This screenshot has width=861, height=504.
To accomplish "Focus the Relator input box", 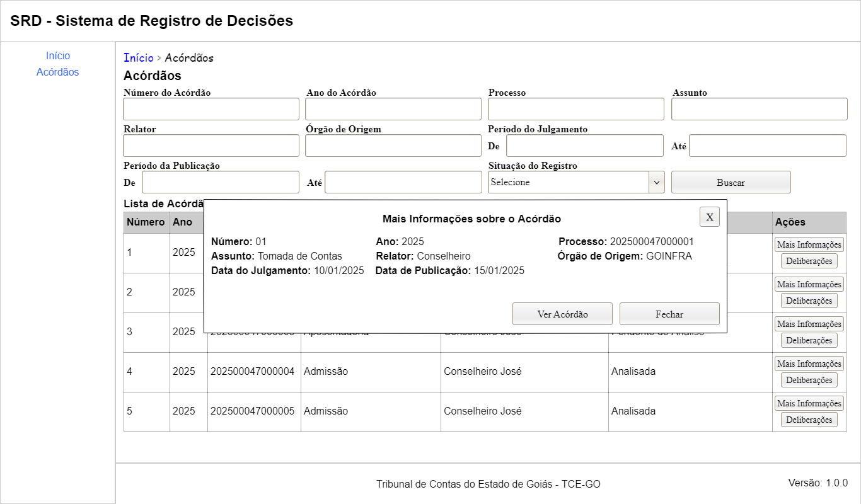I will coord(211,146).
